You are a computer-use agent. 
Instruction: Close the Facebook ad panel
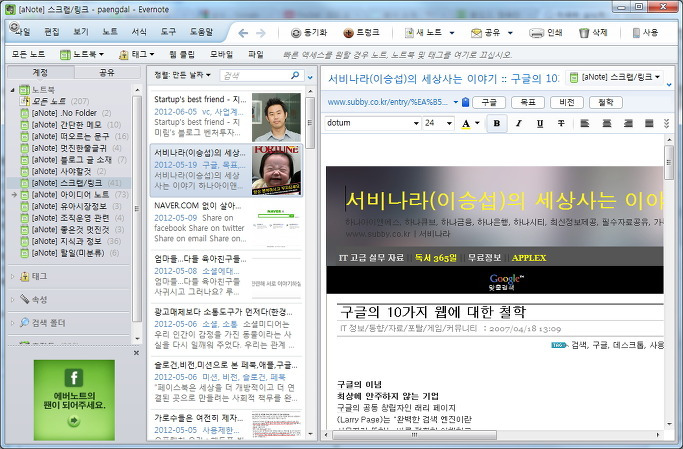click(x=136, y=353)
